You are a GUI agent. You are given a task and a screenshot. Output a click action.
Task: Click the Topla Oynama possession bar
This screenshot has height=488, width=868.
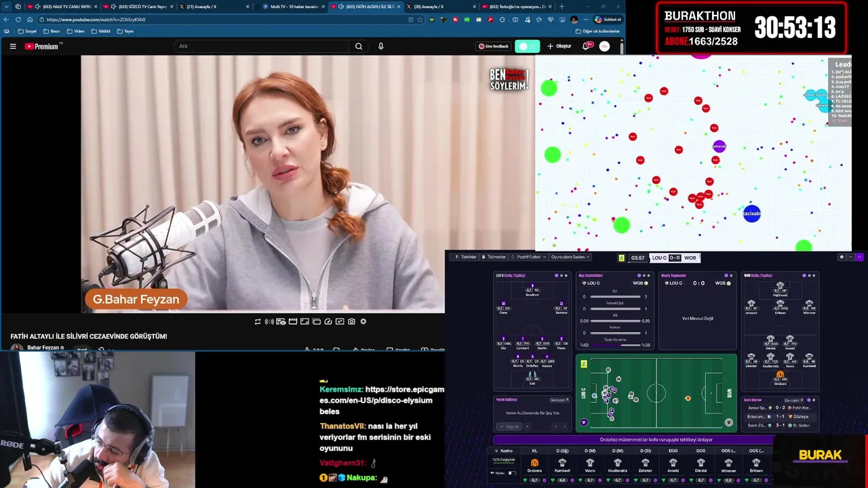tap(615, 345)
